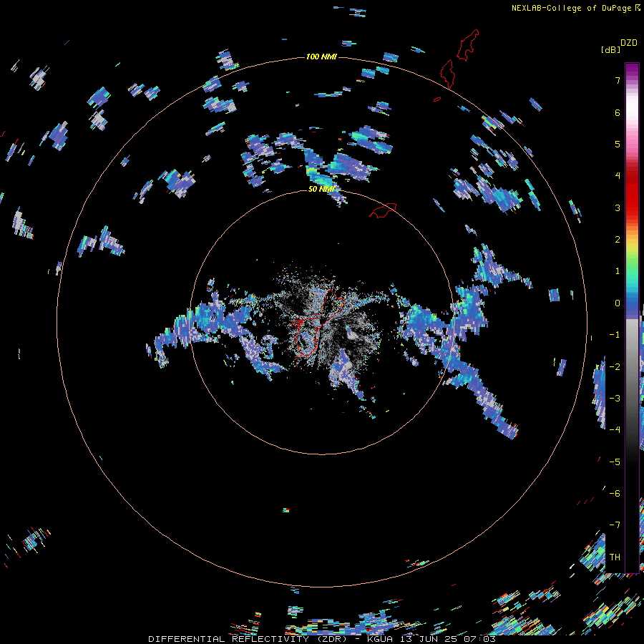Screen dimensions: 644x644
Task: Click the "-4" value on the color scale
Action: pos(615,430)
